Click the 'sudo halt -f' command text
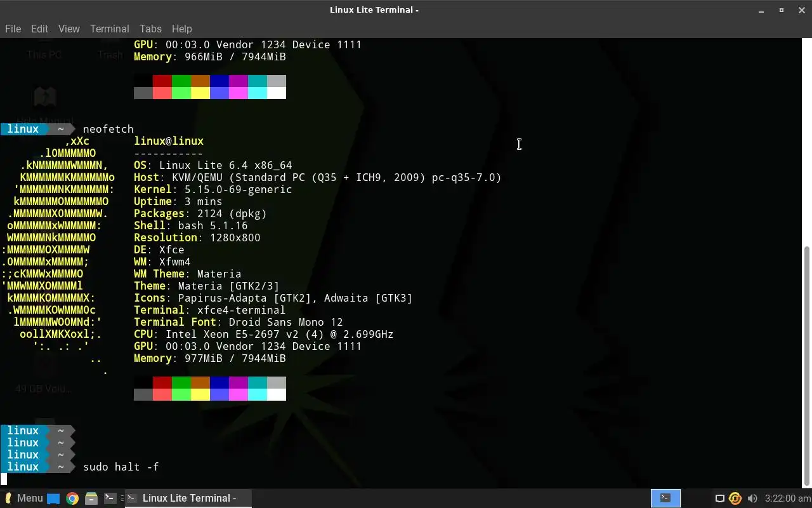Screen dimensions: 812x508 pos(121,467)
